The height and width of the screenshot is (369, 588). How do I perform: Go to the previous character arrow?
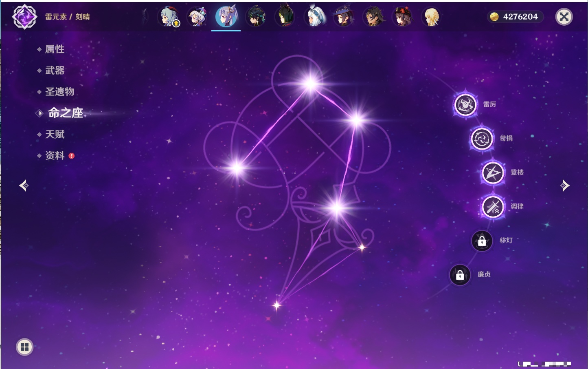(x=24, y=186)
